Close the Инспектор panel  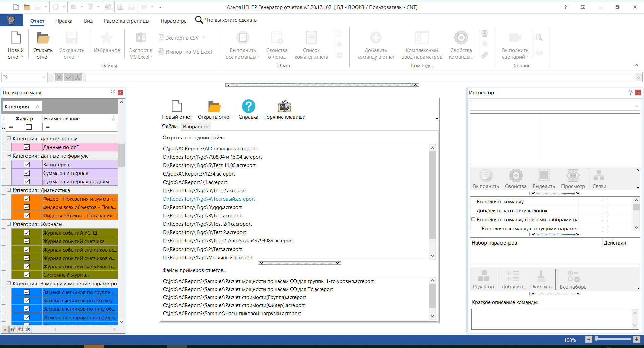(x=638, y=92)
